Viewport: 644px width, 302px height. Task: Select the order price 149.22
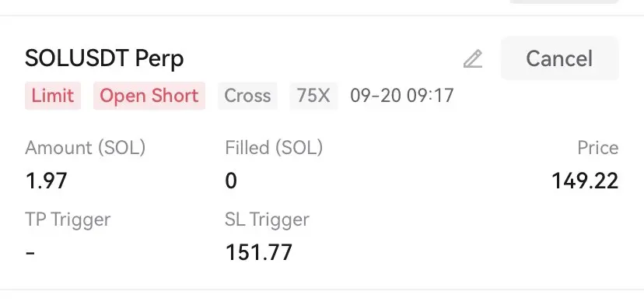[585, 181]
